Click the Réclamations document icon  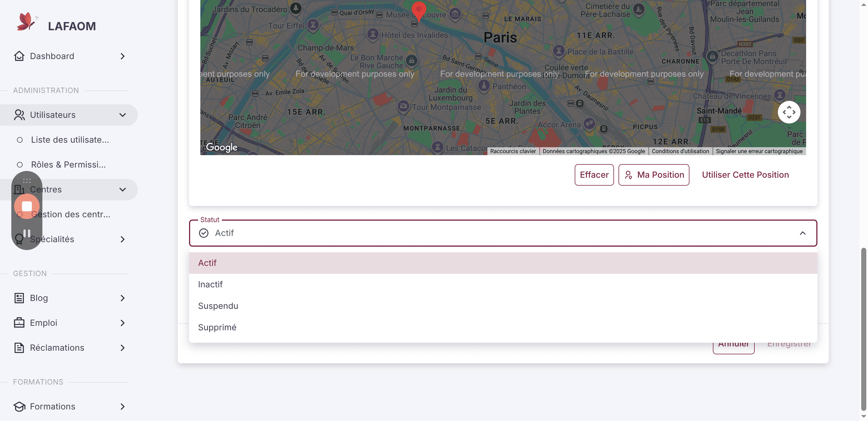pos(19,348)
